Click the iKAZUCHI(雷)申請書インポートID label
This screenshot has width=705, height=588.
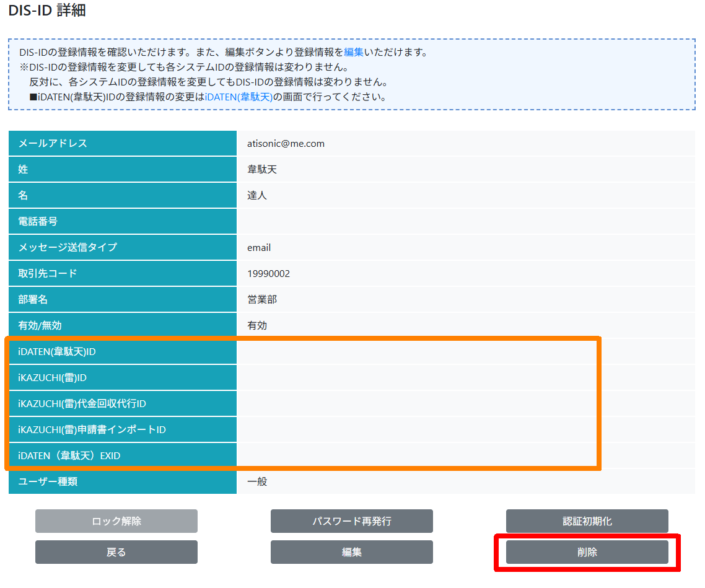[92, 430]
